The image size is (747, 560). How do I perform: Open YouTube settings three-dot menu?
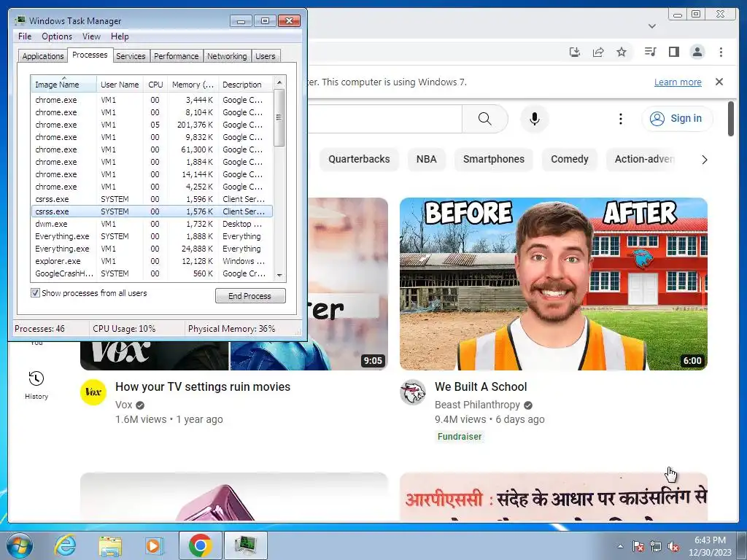click(x=620, y=119)
